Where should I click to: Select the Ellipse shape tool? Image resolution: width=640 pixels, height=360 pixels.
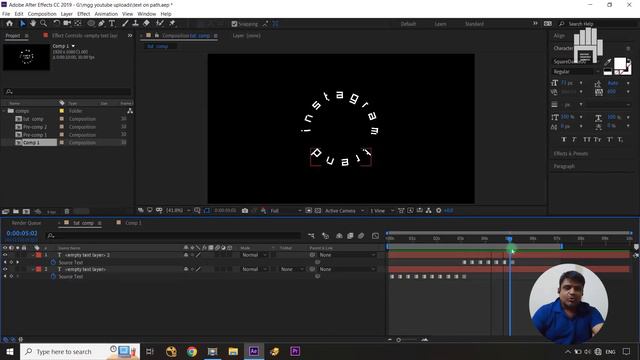[x=91, y=24]
